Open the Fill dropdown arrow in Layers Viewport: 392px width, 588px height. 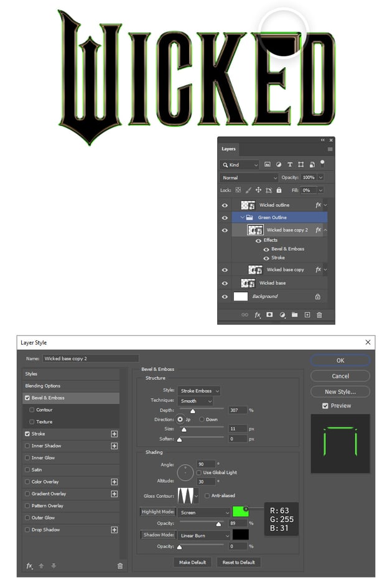coord(320,190)
